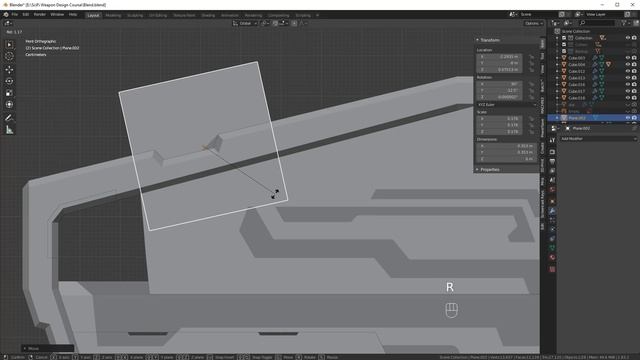Open the Render properties tab icon
Image resolution: width=640 pixels, height=360 pixels.
tap(552, 152)
